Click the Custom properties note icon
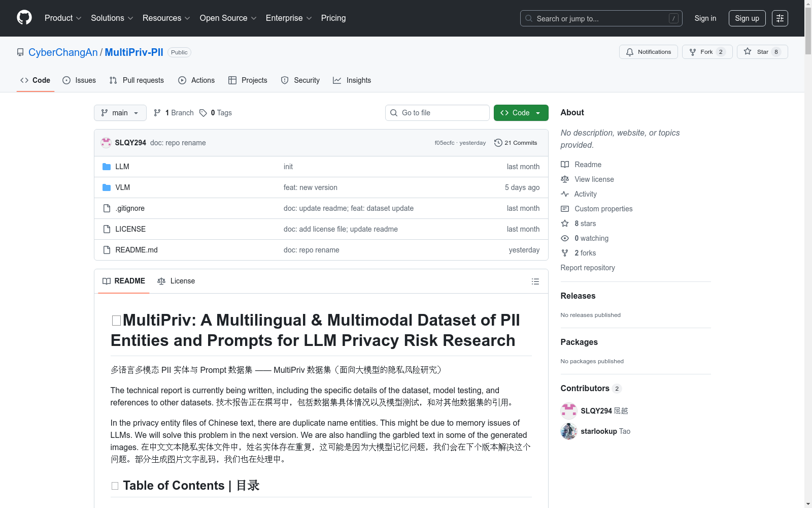Image resolution: width=812 pixels, height=508 pixels. click(565, 209)
